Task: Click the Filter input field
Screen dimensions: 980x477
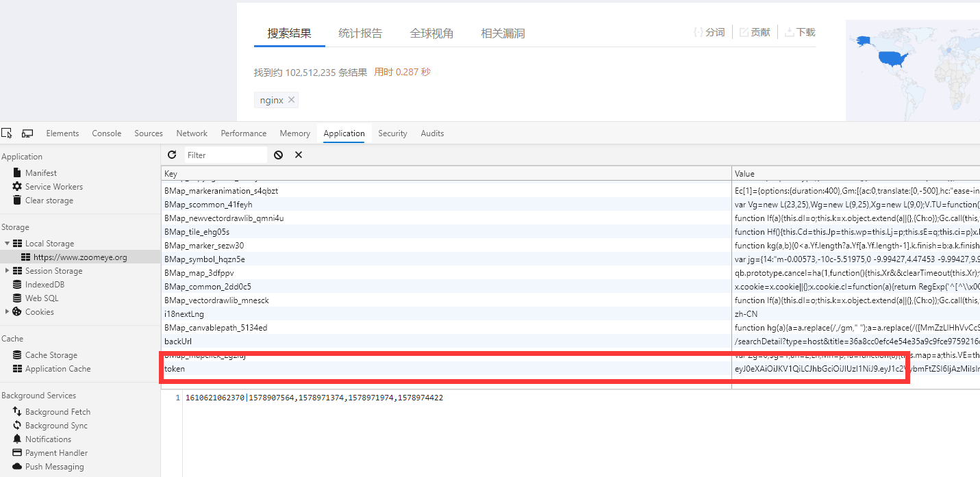Action: 225,155
